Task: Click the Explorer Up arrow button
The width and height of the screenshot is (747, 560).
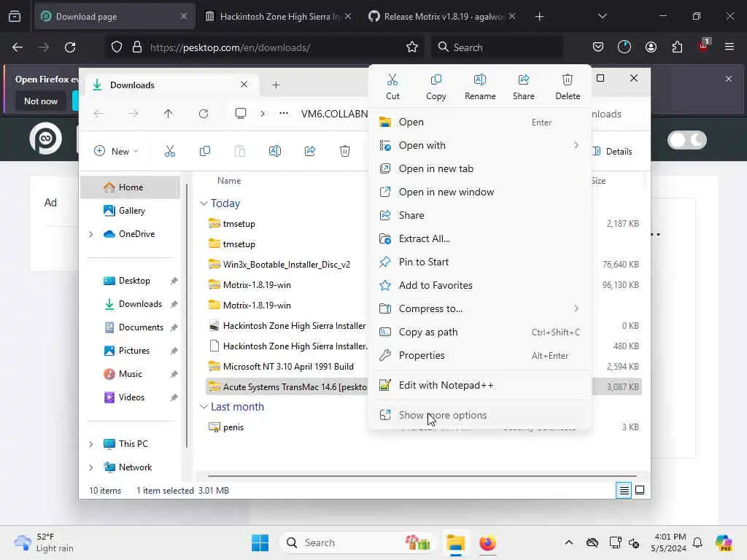Action: (x=169, y=114)
